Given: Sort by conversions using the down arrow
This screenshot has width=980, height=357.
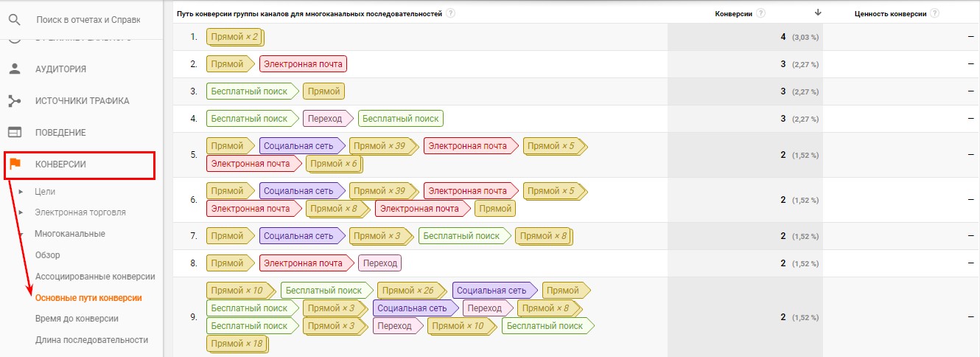Looking at the screenshot, I should click(817, 13).
